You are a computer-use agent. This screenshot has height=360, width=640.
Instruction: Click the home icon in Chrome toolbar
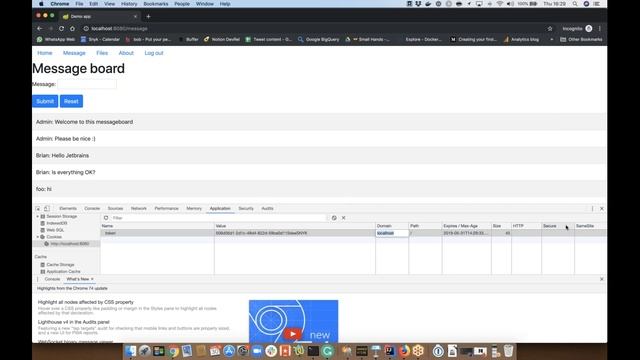click(72, 29)
